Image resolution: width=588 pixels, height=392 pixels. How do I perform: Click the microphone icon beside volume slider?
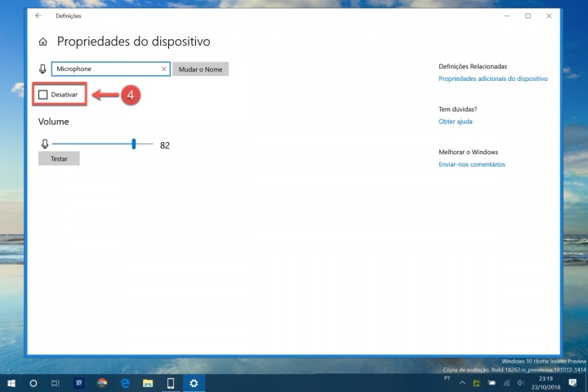[45, 144]
